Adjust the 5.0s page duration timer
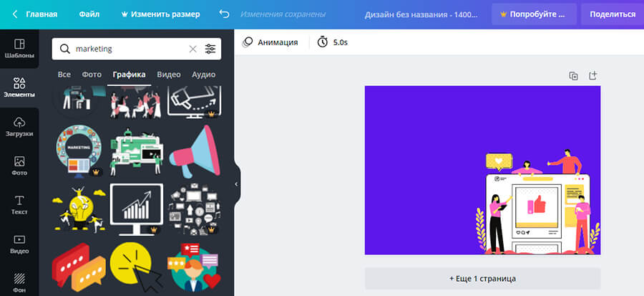The image size is (644, 296). click(332, 42)
